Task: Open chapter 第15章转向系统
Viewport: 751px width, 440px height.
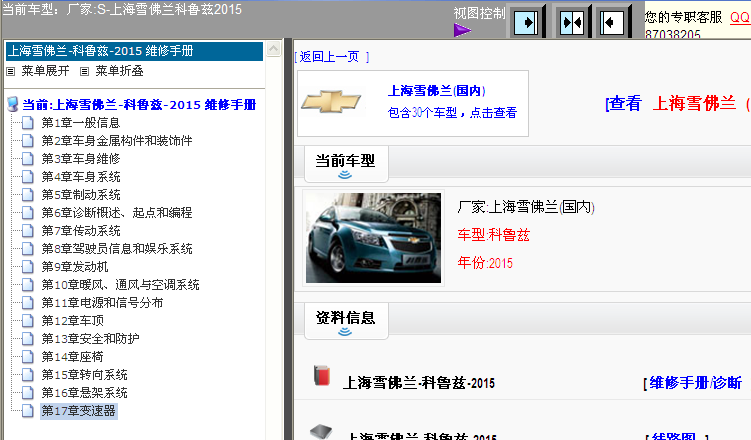Action: point(84,375)
